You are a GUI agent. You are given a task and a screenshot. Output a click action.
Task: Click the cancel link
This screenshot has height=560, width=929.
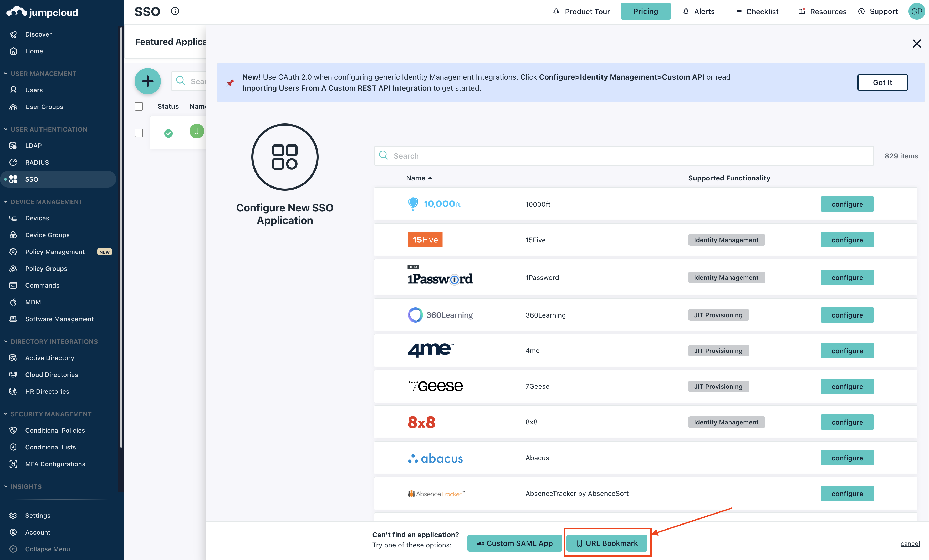910,543
